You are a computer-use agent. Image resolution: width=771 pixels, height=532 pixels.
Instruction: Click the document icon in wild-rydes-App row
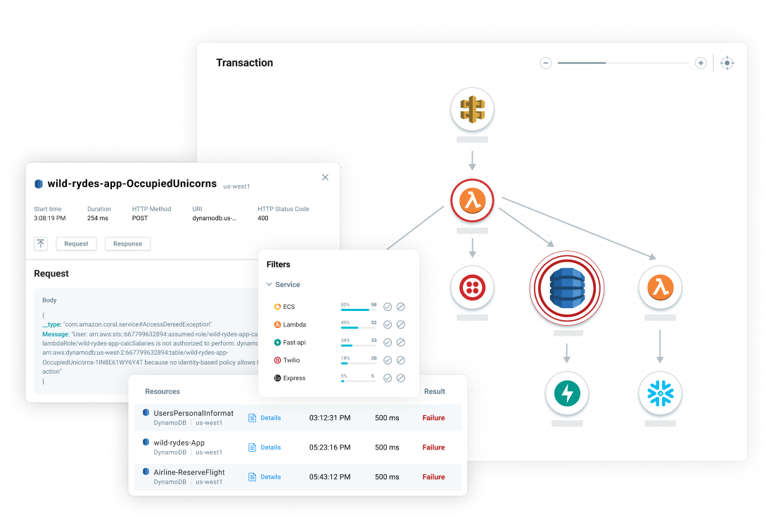tap(253, 448)
